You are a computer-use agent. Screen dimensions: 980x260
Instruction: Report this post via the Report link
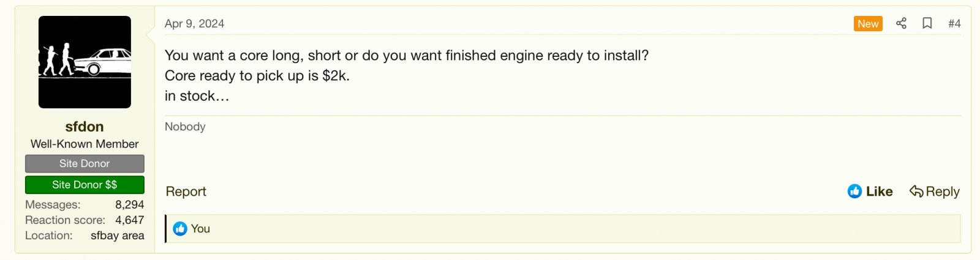(186, 191)
